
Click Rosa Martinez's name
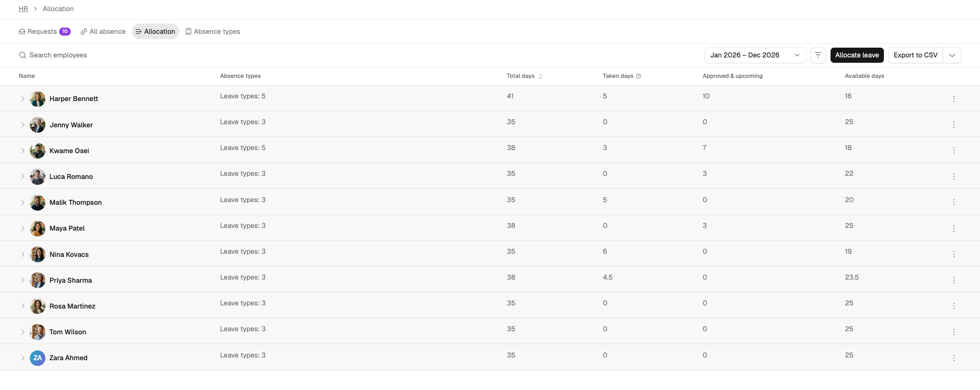click(x=73, y=306)
